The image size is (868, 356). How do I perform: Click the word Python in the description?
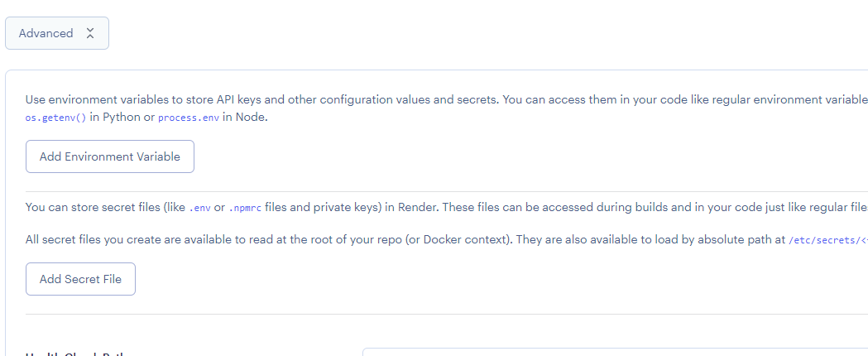[122, 118]
